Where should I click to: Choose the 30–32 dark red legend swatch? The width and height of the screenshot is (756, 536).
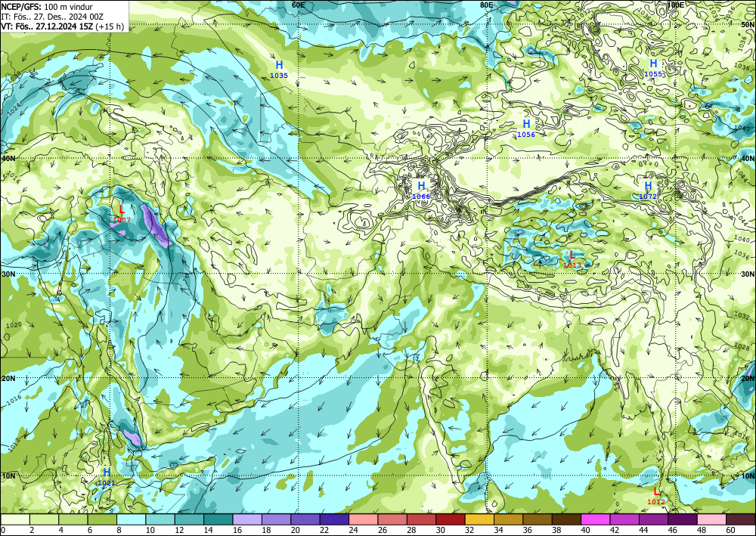tap(451, 519)
